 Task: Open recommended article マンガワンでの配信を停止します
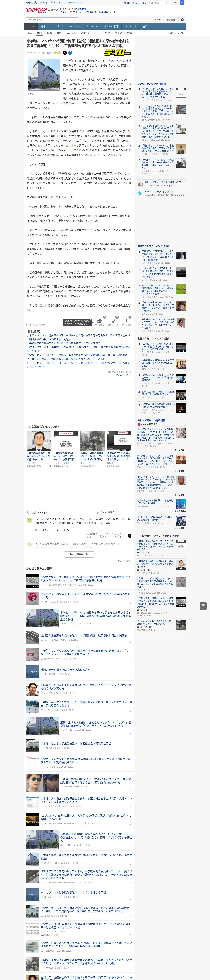tap(85, 596)
